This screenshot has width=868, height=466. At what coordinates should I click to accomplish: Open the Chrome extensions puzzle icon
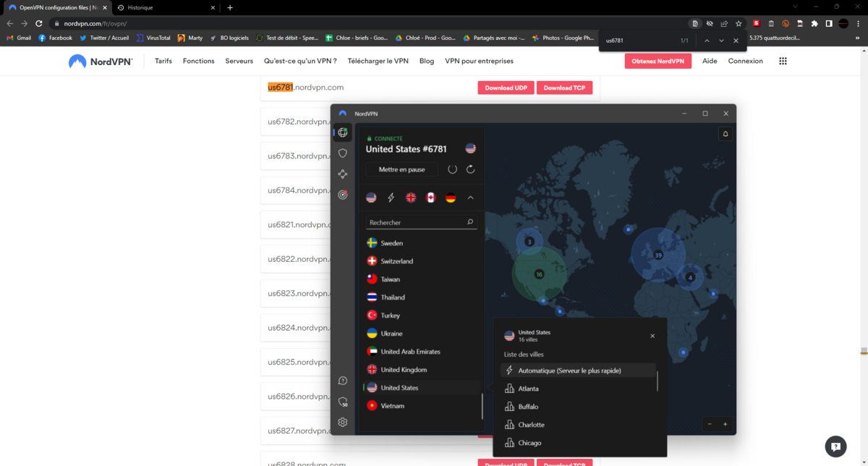814,23
